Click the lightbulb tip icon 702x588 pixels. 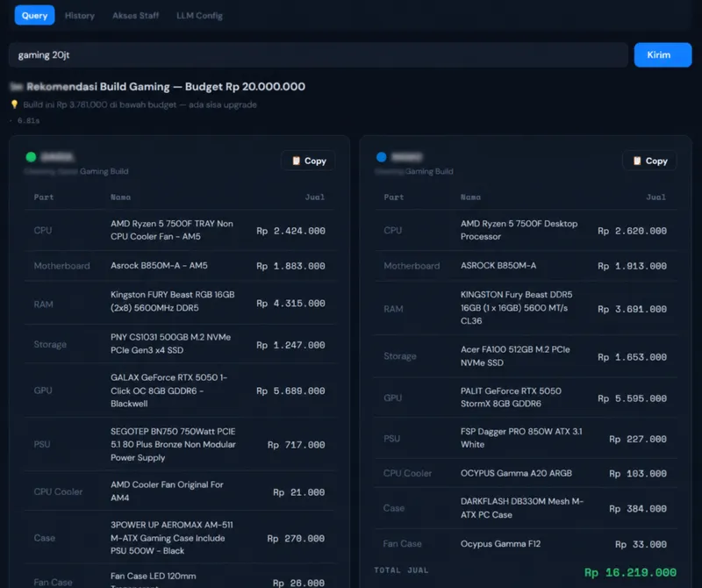tap(14, 104)
